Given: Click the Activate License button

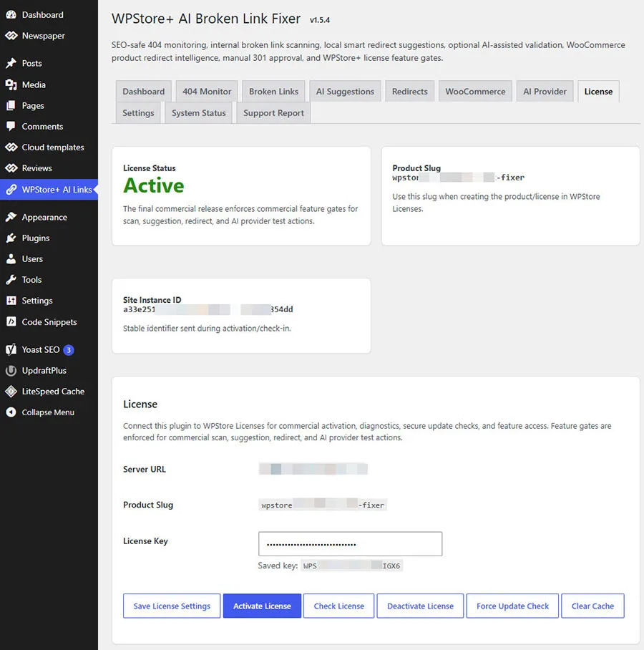Looking at the screenshot, I should pos(262,606).
